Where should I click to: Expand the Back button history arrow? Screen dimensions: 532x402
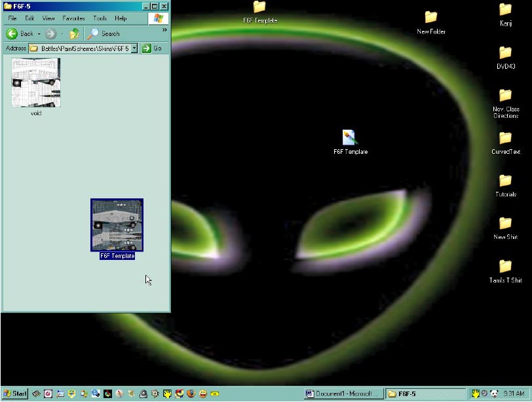point(39,33)
